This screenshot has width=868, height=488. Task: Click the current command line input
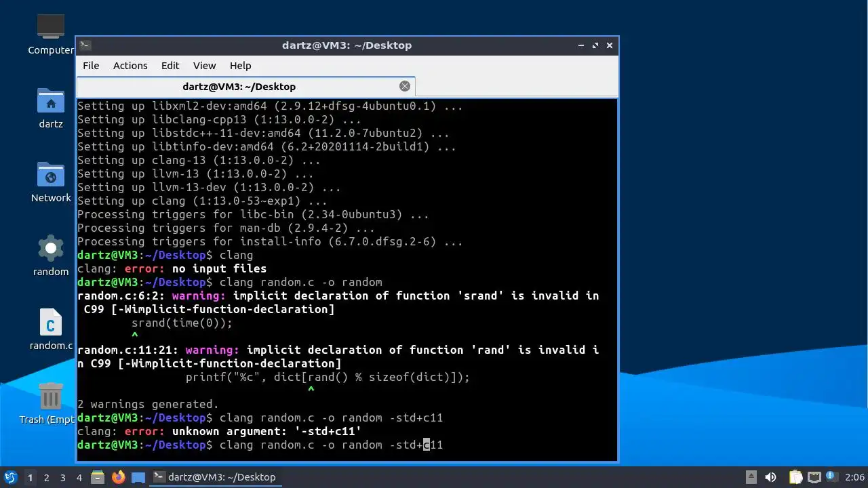(x=260, y=445)
